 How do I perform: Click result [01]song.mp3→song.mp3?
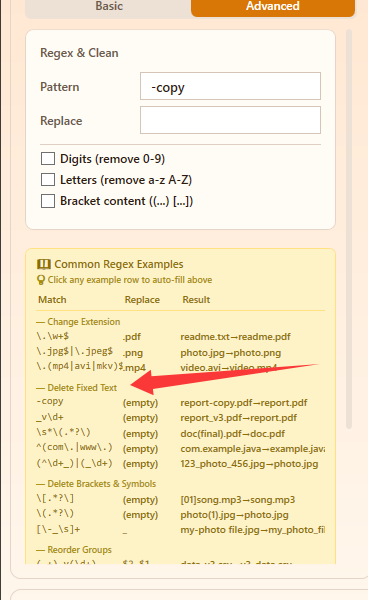[x=238, y=500]
